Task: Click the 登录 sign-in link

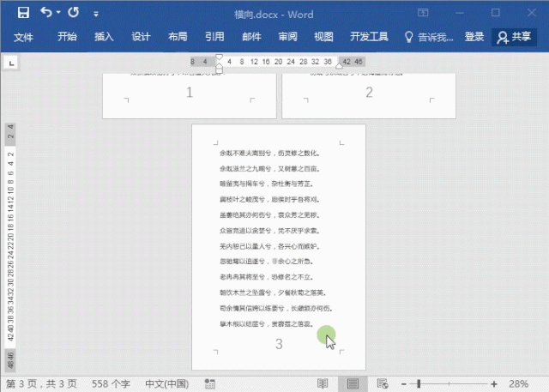Action: pyautogui.click(x=474, y=36)
